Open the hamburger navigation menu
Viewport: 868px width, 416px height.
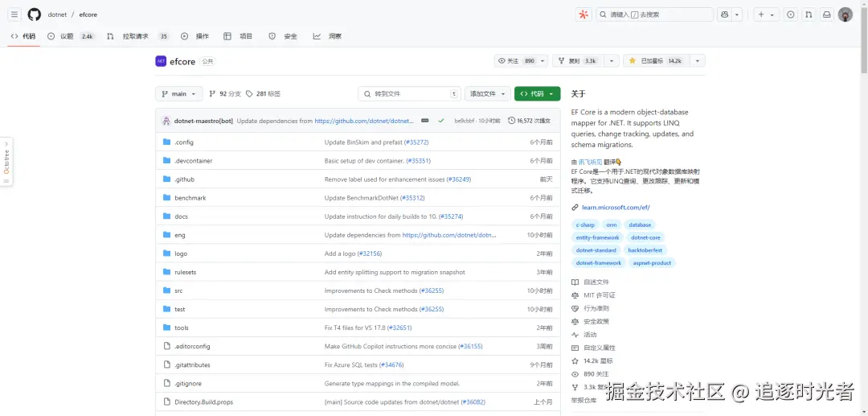(14, 14)
